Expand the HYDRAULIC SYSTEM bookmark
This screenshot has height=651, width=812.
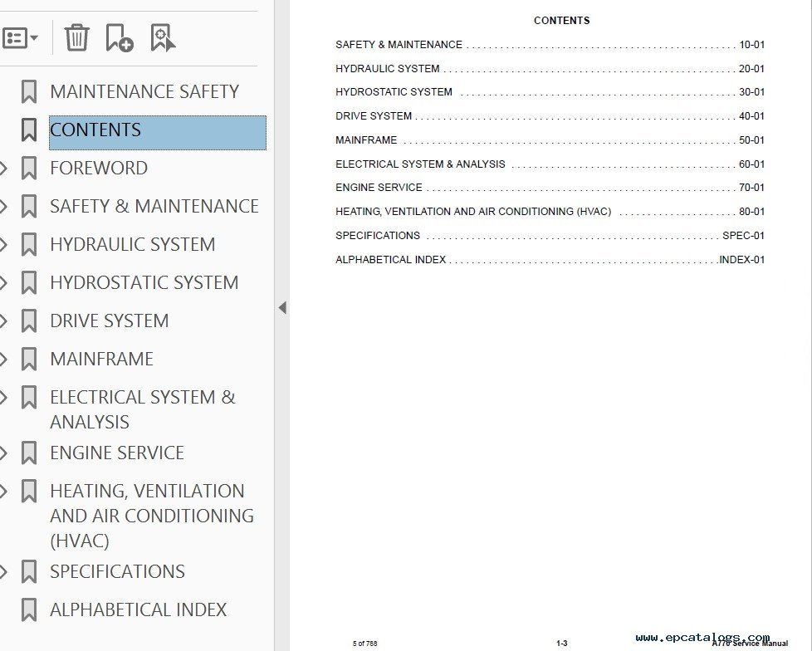4,245
